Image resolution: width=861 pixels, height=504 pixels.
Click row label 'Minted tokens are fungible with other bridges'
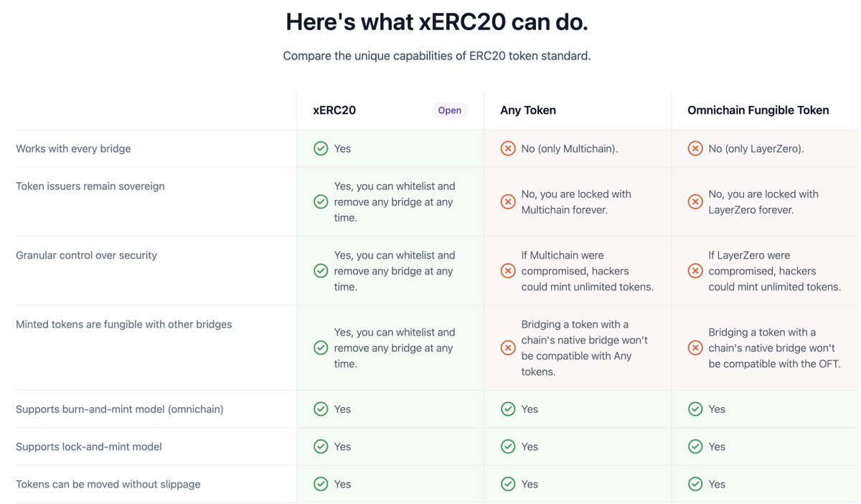[124, 324]
